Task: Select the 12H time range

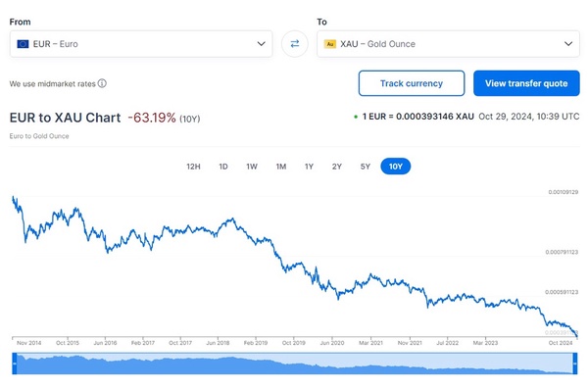Action: point(193,167)
